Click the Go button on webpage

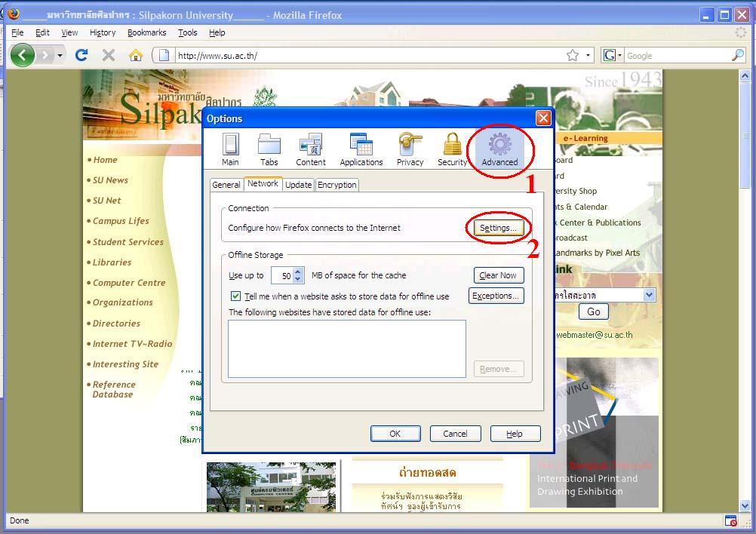594,311
